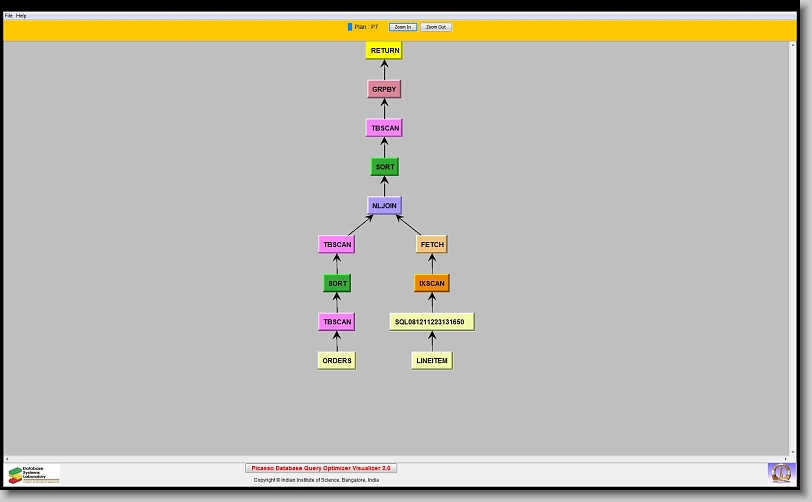Viewport: 812px width, 502px height.
Task: Select the yellow RETURN node
Action: (x=384, y=50)
